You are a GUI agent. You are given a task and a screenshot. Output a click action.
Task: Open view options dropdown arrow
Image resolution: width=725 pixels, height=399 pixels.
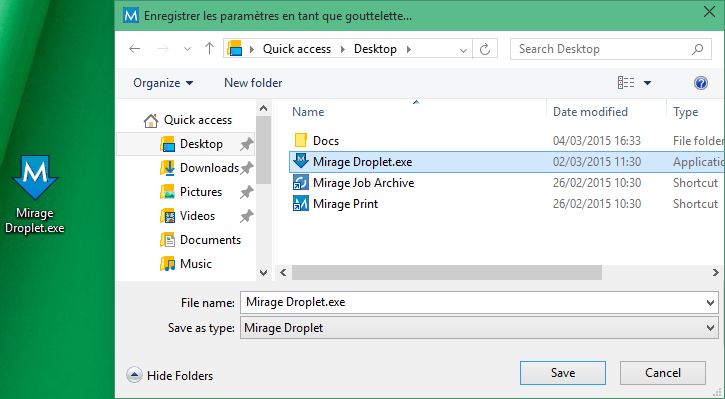(x=647, y=83)
